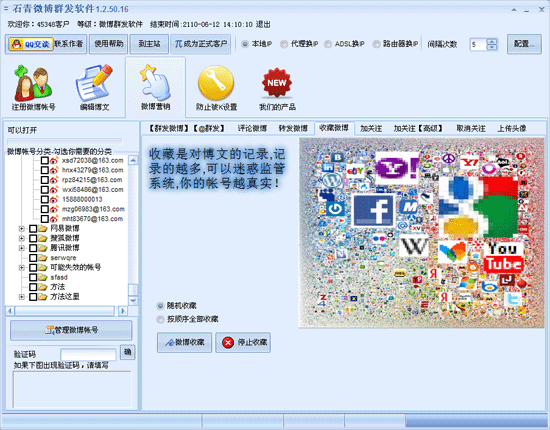Choose the 代理换IP radio option

click(284, 44)
